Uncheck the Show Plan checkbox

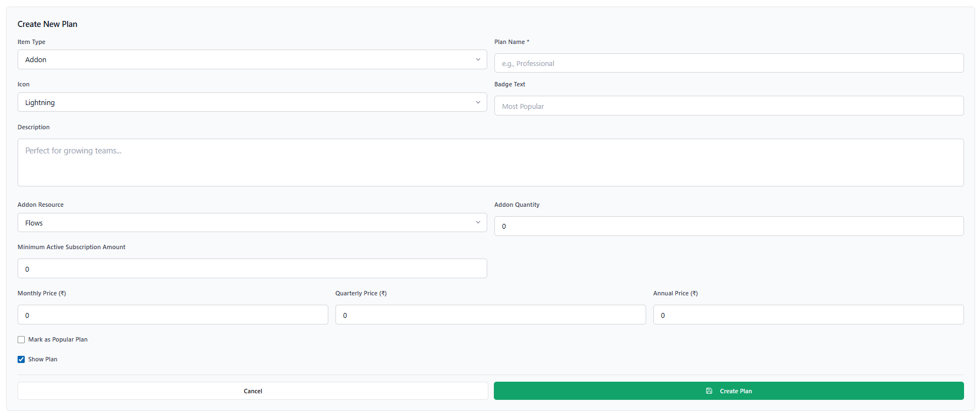[21, 359]
